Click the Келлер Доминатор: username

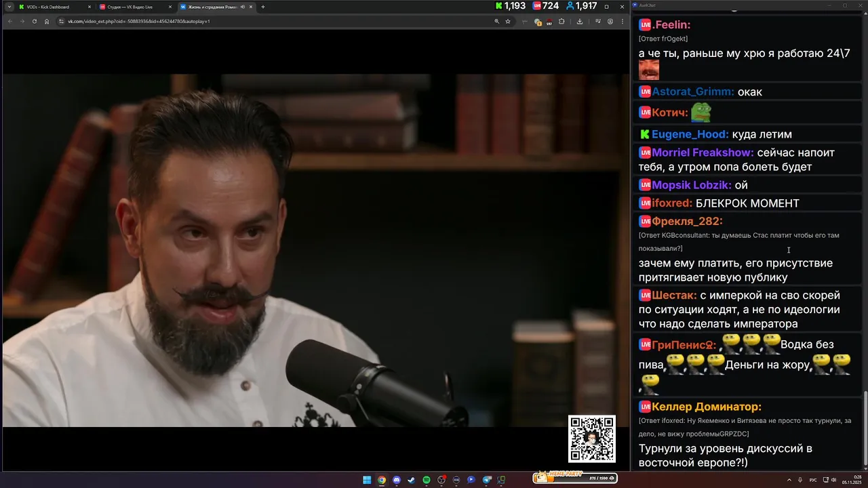707,407
